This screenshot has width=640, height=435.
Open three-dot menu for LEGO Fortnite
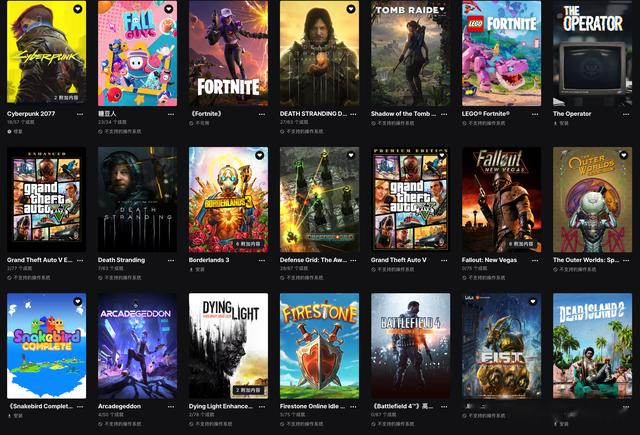pyautogui.click(x=535, y=114)
